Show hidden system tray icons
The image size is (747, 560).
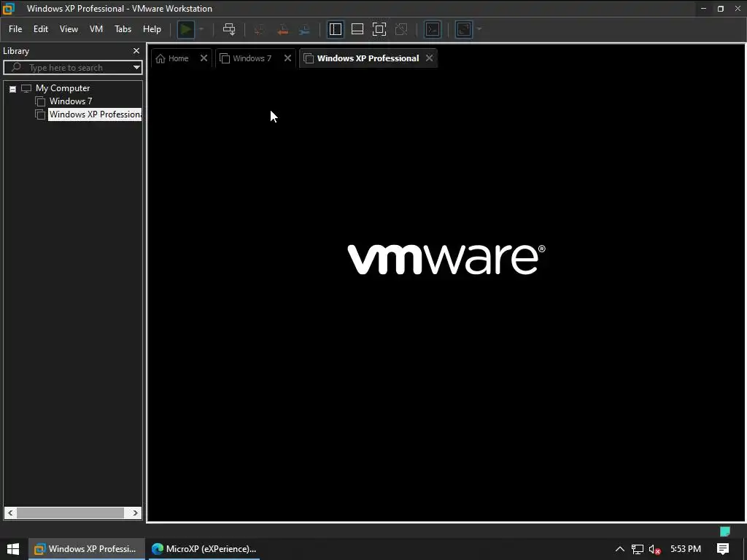tap(620, 549)
